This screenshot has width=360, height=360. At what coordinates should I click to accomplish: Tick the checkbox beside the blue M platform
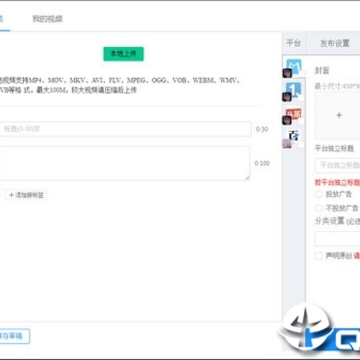click(x=301, y=74)
